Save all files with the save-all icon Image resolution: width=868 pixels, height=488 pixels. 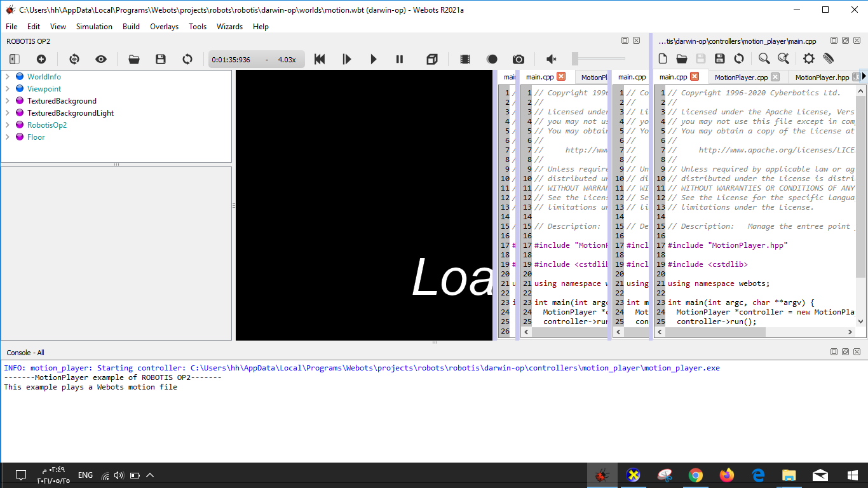pyautogui.click(x=719, y=58)
